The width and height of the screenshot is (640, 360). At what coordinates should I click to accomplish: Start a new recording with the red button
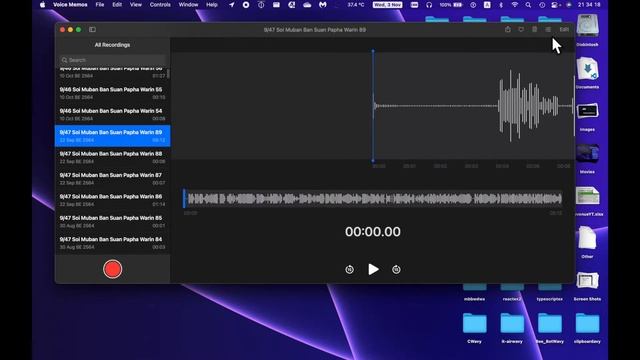pos(112,269)
